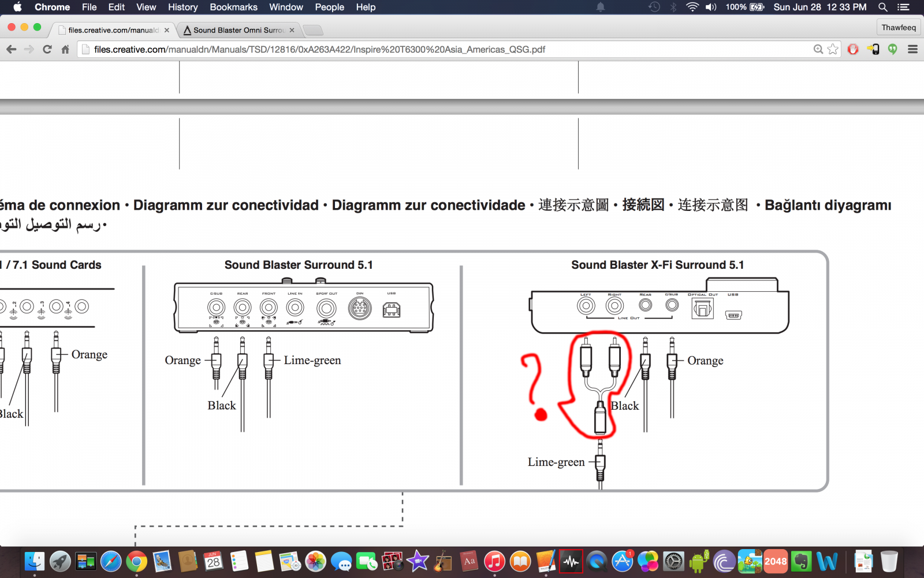Image resolution: width=924 pixels, height=578 pixels.
Task: Open the Bookmarks menu
Action: click(233, 7)
